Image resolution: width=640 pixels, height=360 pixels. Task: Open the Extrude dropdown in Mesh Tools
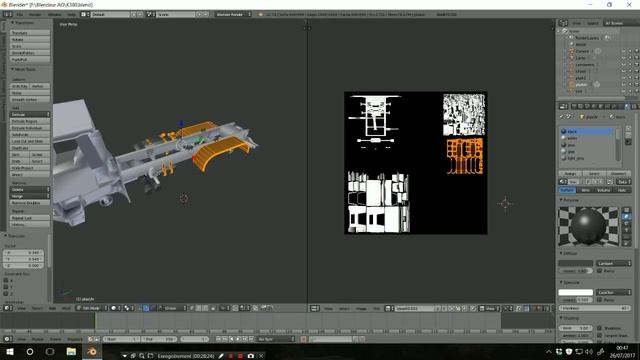(x=30, y=115)
